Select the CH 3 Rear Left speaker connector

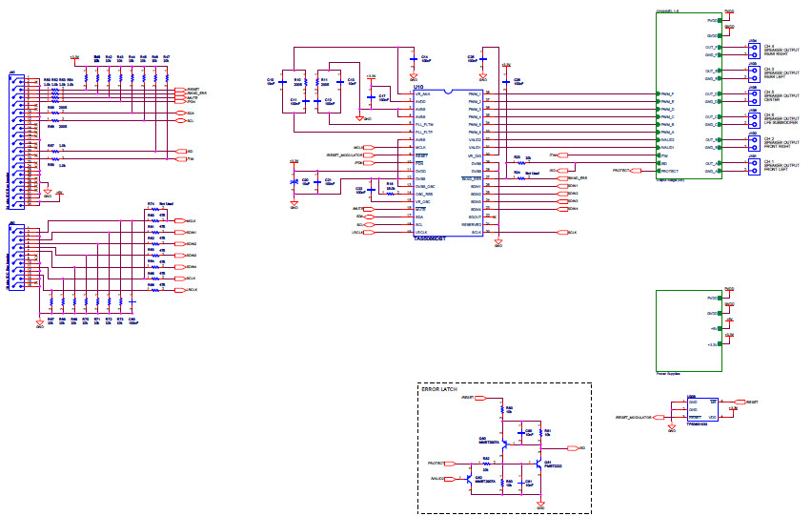[x=754, y=73]
